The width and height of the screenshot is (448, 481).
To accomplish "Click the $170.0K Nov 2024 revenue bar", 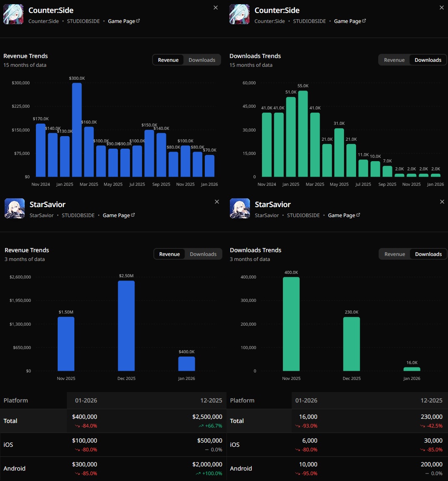I will [41, 150].
